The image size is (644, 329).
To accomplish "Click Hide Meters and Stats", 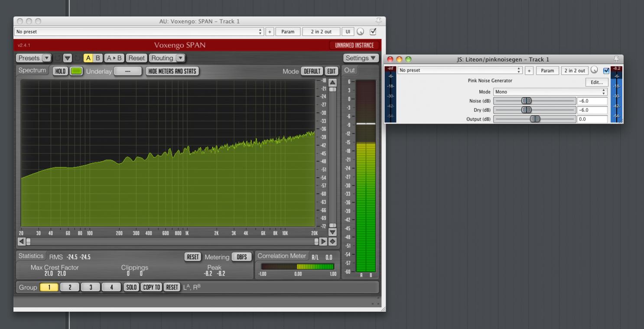I will (x=172, y=71).
